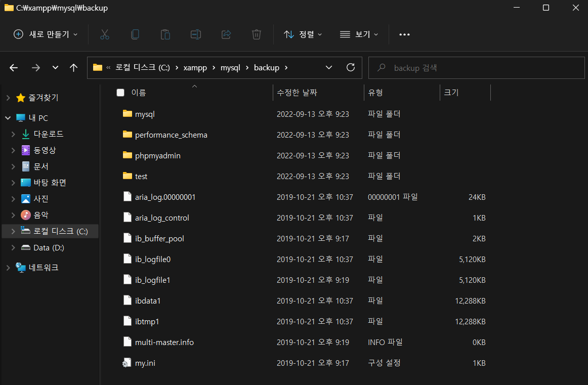Open the recent locations dropdown arrow
Screen dimensions: 588x385
pos(55,67)
